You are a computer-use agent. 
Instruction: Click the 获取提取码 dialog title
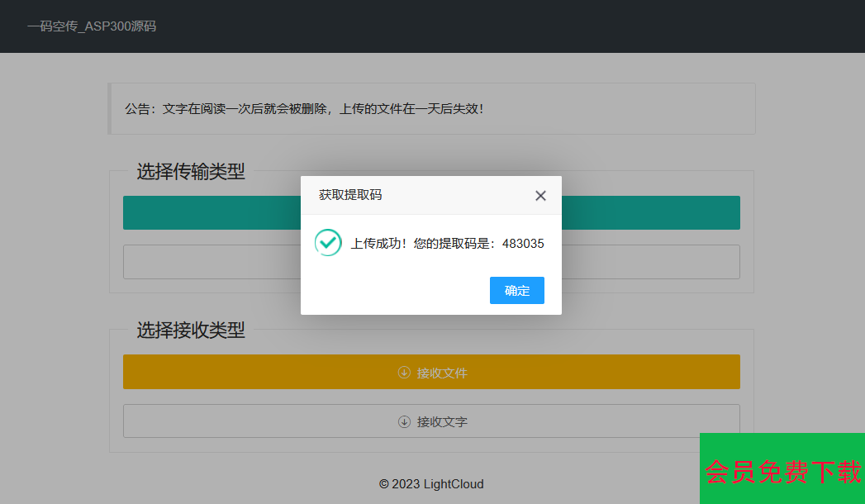[350, 195]
